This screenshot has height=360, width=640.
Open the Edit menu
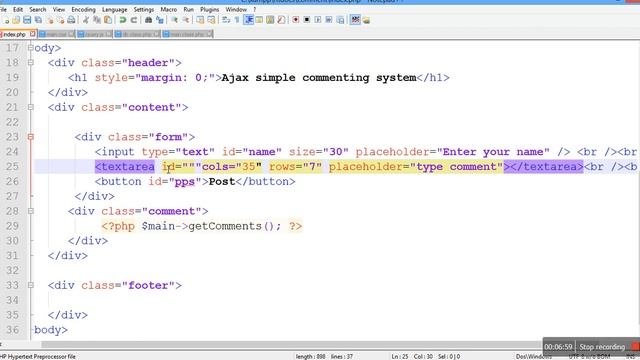pyautogui.click(x=18, y=9)
